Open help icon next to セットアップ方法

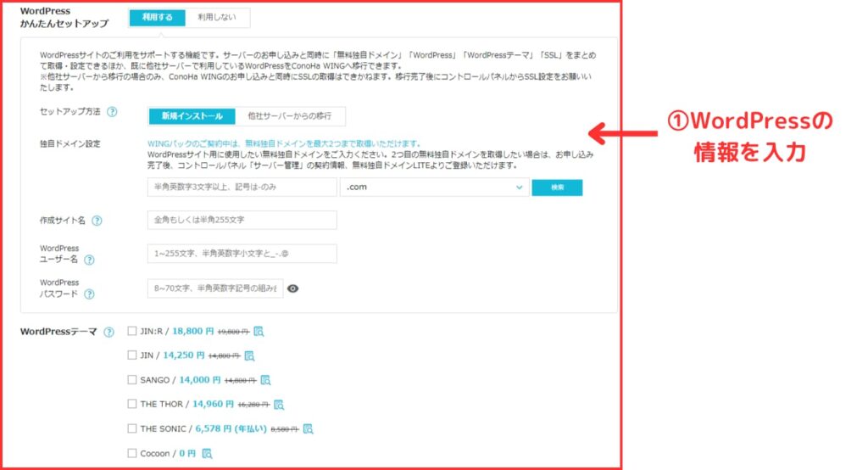click(x=112, y=112)
